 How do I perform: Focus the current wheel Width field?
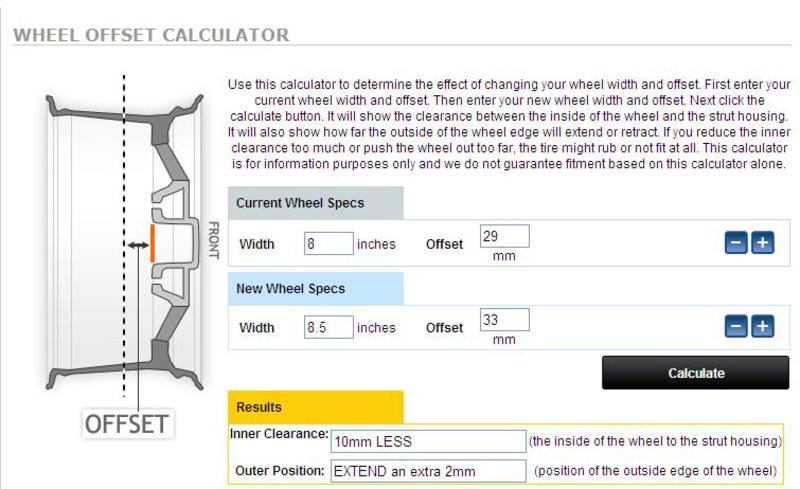[x=329, y=243]
